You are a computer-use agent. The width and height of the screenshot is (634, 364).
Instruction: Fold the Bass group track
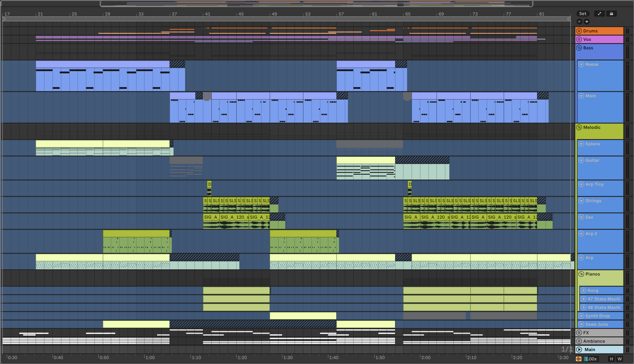(579, 48)
